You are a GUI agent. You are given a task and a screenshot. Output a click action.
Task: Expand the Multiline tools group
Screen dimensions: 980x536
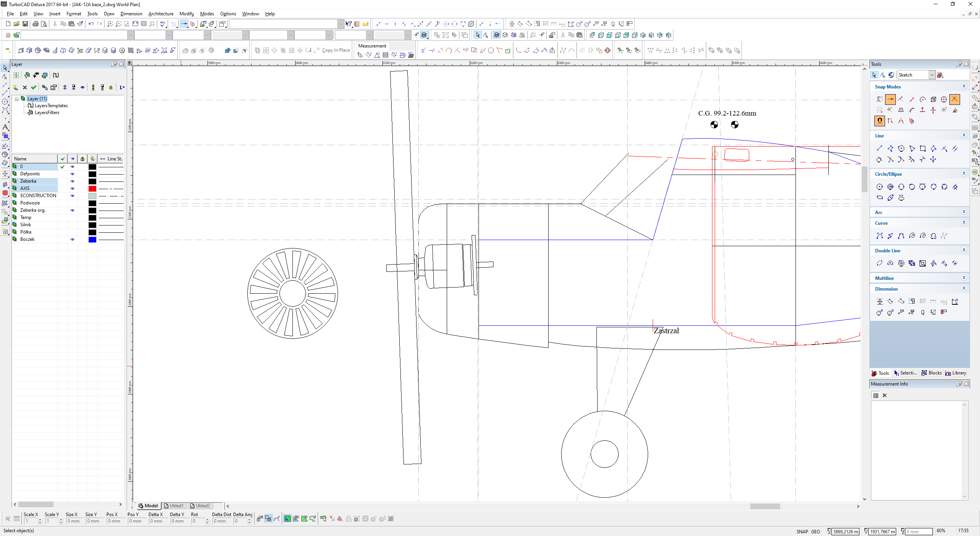(964, 278)
